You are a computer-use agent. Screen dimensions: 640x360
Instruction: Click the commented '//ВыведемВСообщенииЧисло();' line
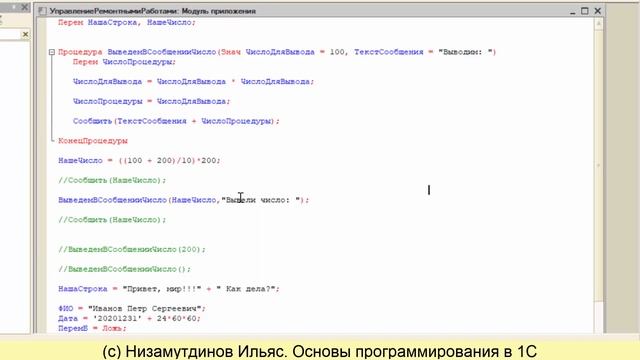[x=124, y=269]
